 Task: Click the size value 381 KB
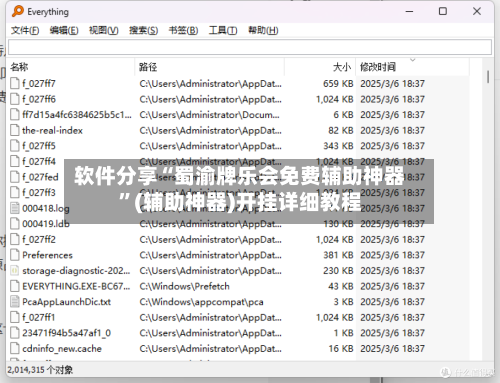click(x=338, y=255)
